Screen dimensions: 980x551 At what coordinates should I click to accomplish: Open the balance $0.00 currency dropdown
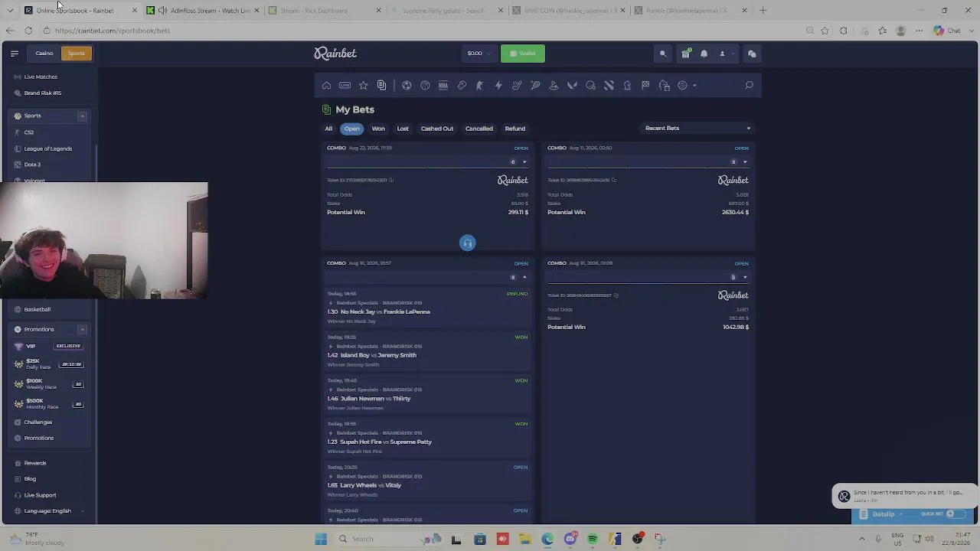click(478, 54)
